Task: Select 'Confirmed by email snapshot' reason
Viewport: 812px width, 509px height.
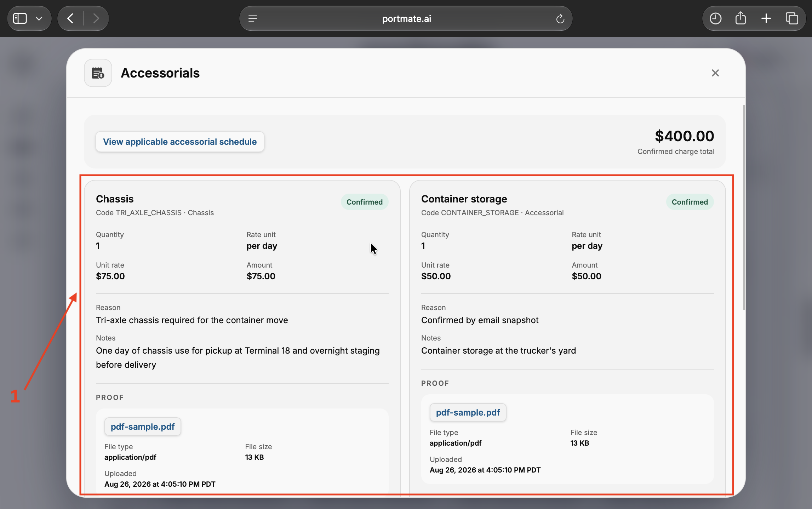Action: [480, 320]
